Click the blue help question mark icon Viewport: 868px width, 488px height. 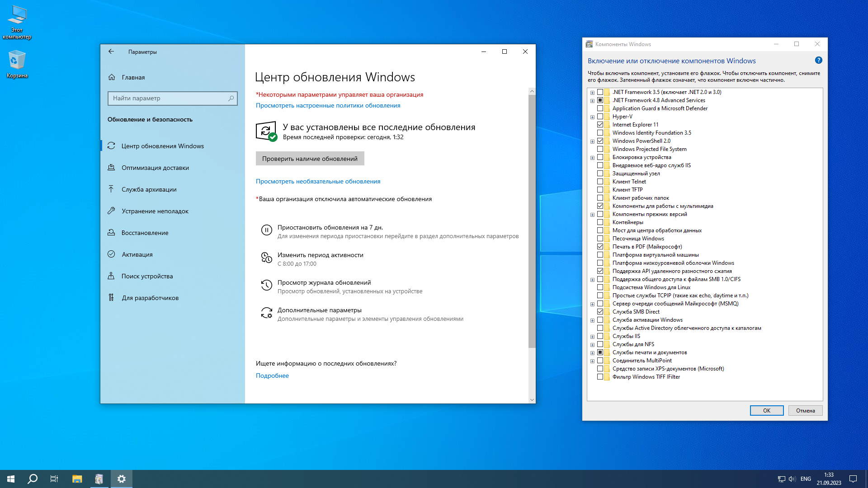pos(818,61)
